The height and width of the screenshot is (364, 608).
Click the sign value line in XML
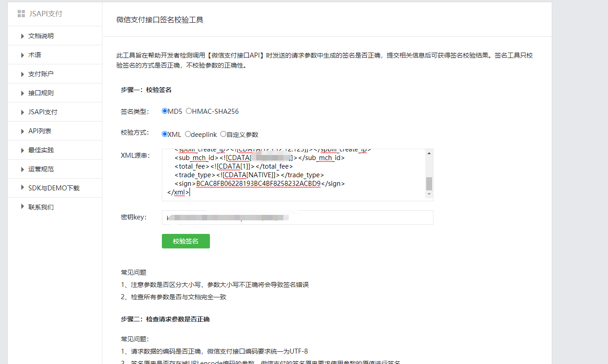pyautogui.click(x=260, y=184)
